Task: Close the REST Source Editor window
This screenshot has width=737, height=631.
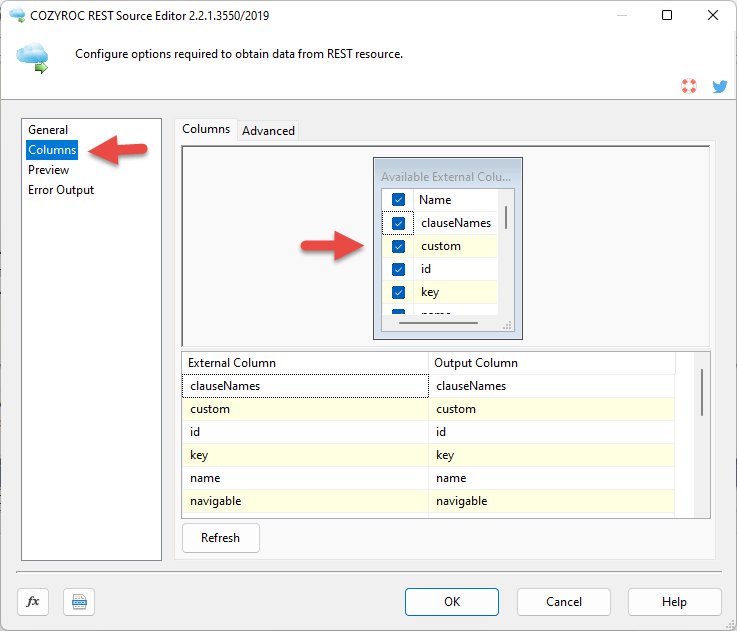Action: coord(713,15)
